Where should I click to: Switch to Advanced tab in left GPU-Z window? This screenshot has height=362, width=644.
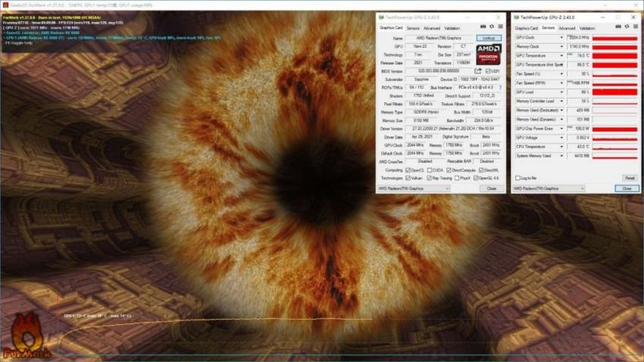(432, 28)
